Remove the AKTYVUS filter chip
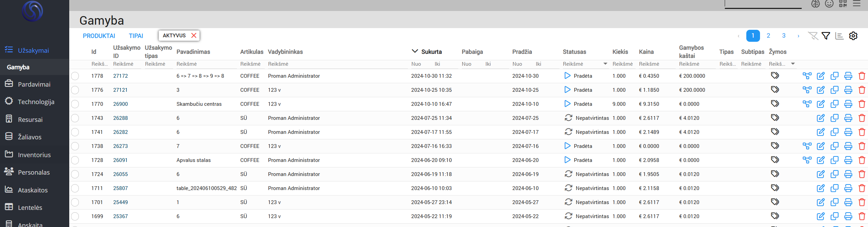Screen dimensions: 868x227 194,36
